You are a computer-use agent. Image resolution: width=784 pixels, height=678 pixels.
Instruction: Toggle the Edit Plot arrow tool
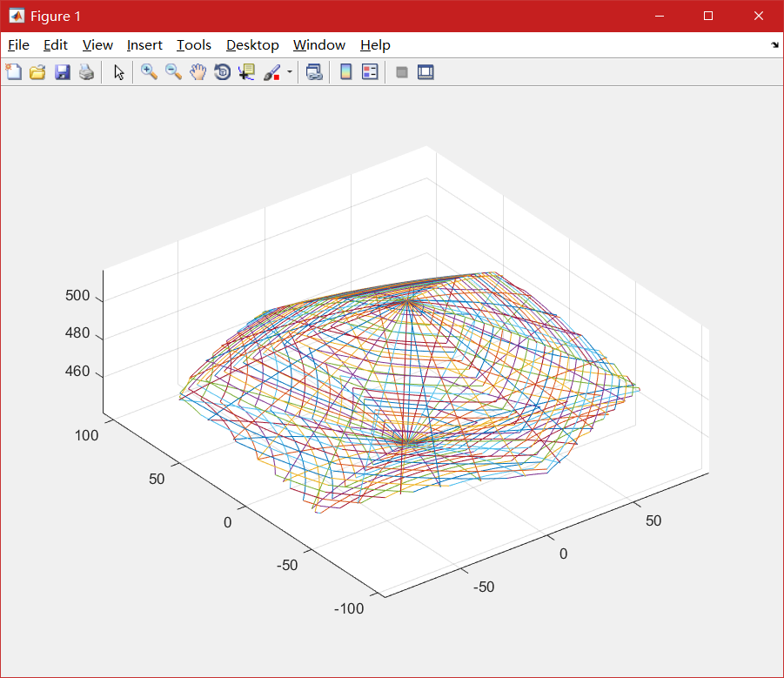(119, 72)
